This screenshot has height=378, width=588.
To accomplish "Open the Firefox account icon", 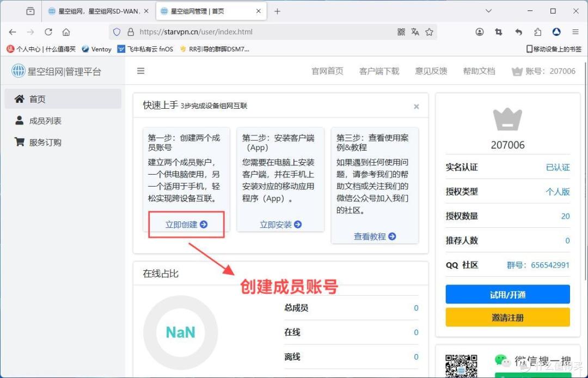I will point(480,32).
